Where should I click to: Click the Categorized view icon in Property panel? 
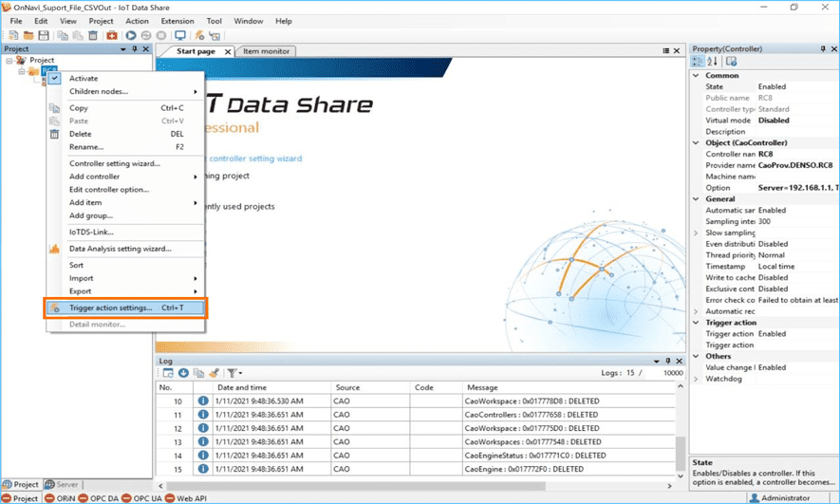[698, 62]
